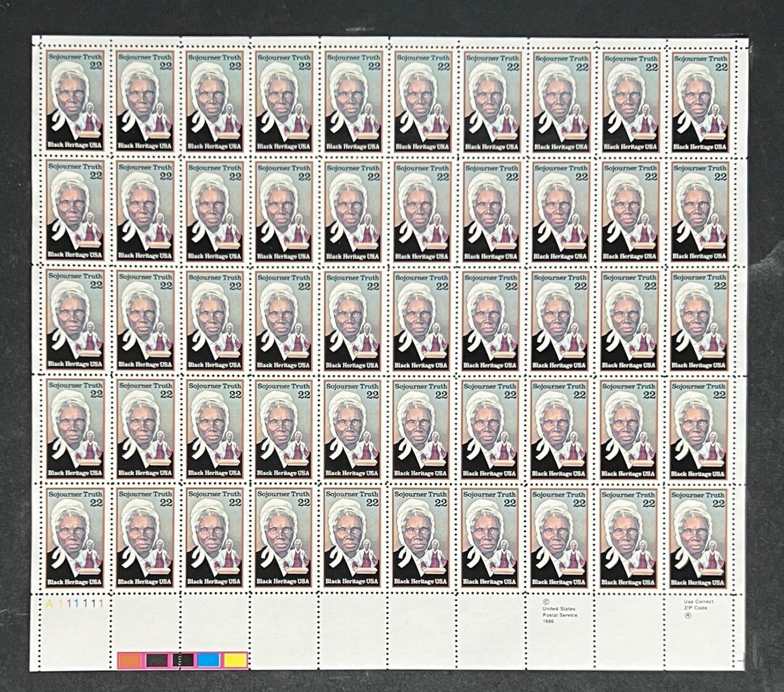Select the bottom-row stamp above the yellow swatch
Viewport: 784px width, 692px height.
tap(214, 539)
